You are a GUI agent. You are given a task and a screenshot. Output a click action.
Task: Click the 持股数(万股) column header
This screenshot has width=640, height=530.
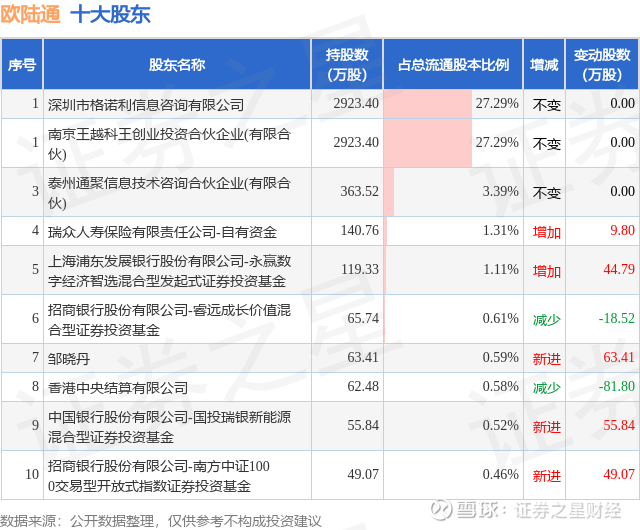click(x=347, y=65)
